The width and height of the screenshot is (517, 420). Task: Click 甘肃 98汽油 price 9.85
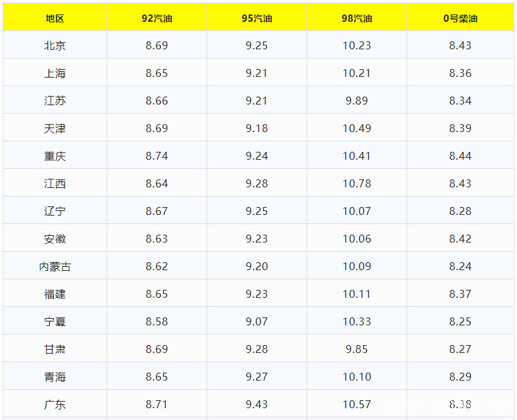(357, 349)
